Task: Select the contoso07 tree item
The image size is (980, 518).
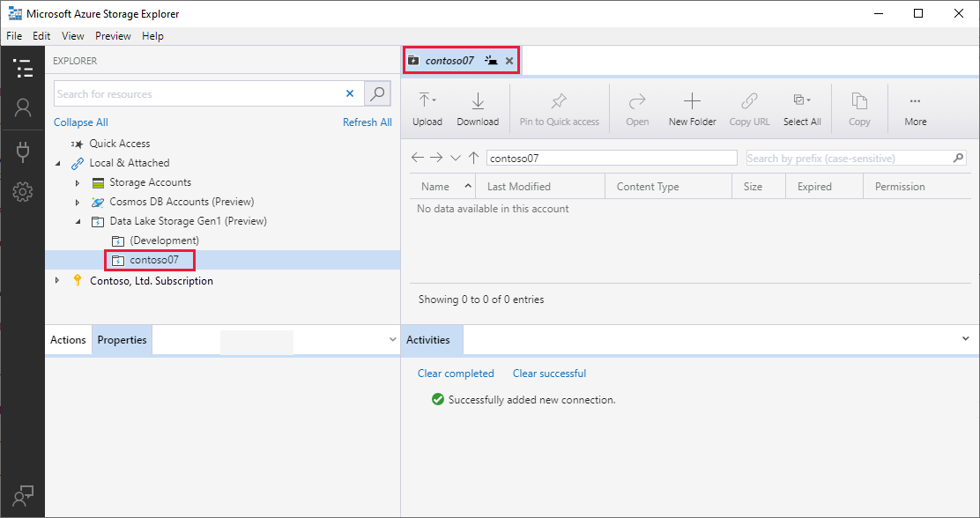Action: coord(154,259)
